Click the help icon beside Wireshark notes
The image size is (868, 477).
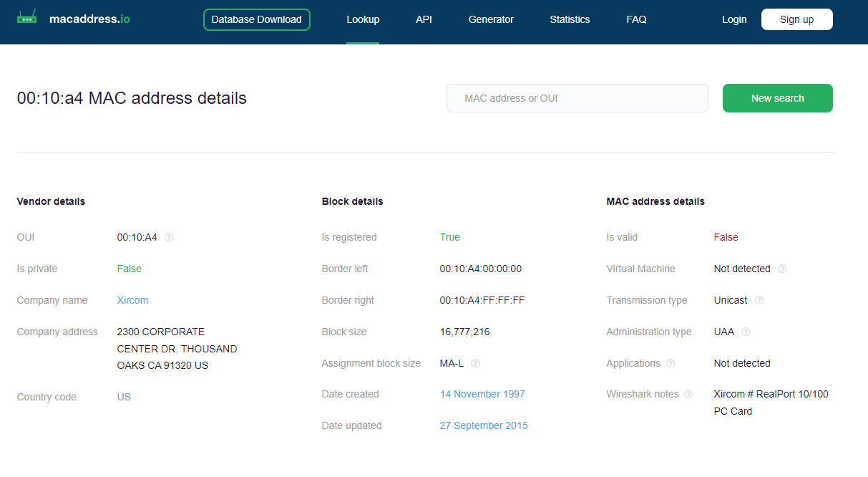pyautogui.click(x=689, y=394)
